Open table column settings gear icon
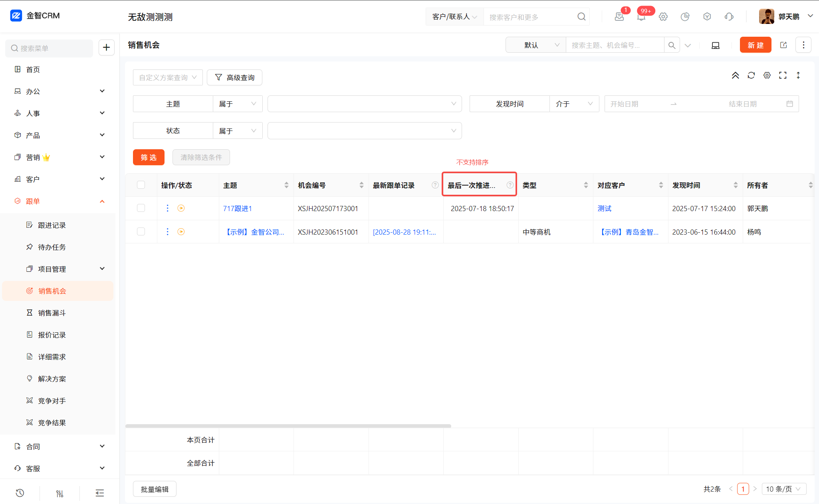 (x=767, y=75)
